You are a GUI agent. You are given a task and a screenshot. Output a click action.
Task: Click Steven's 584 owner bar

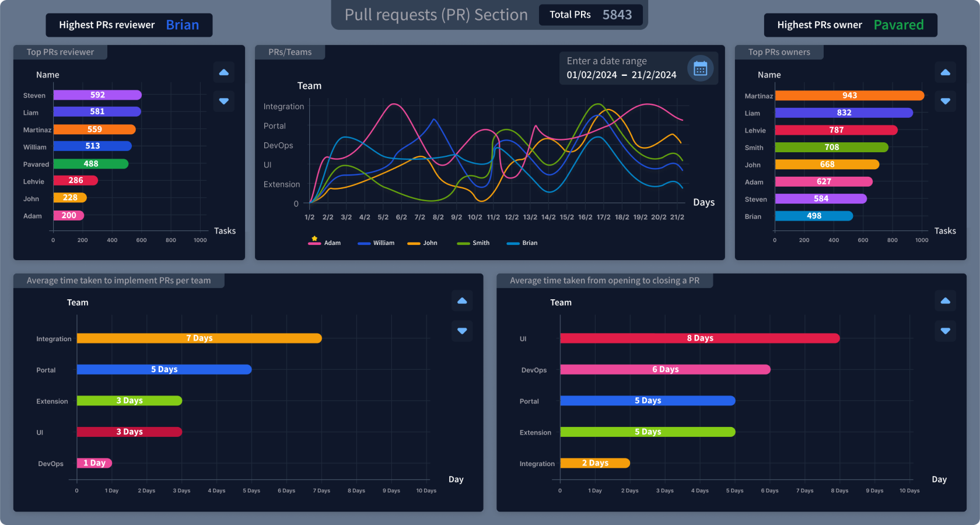[821, 199]
